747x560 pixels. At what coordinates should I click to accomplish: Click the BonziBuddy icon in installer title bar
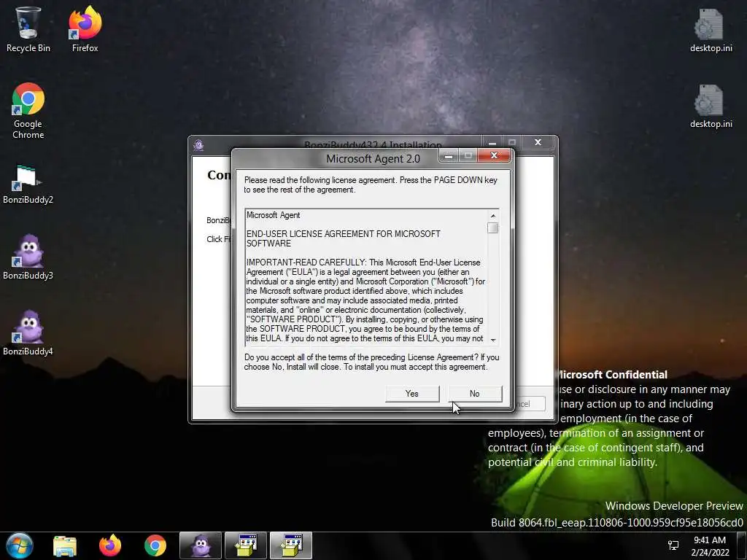tap(198, 145)
